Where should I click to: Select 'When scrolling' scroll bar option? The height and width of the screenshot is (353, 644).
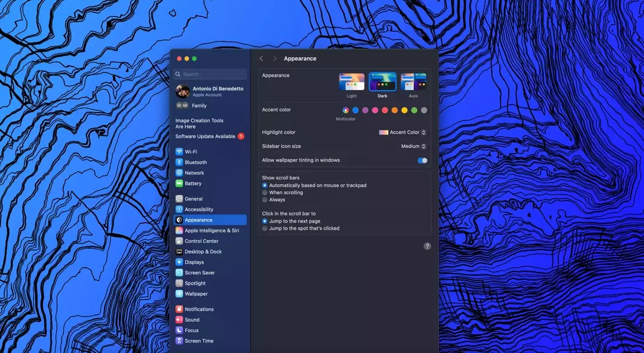265,192
